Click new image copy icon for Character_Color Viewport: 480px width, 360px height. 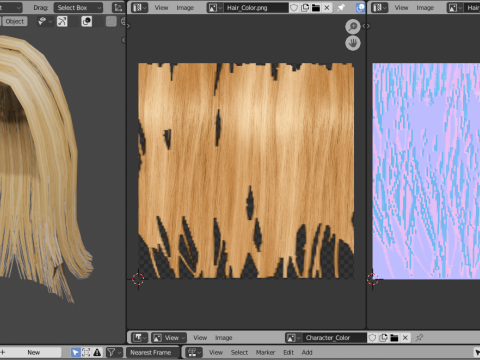coord(383,338)
